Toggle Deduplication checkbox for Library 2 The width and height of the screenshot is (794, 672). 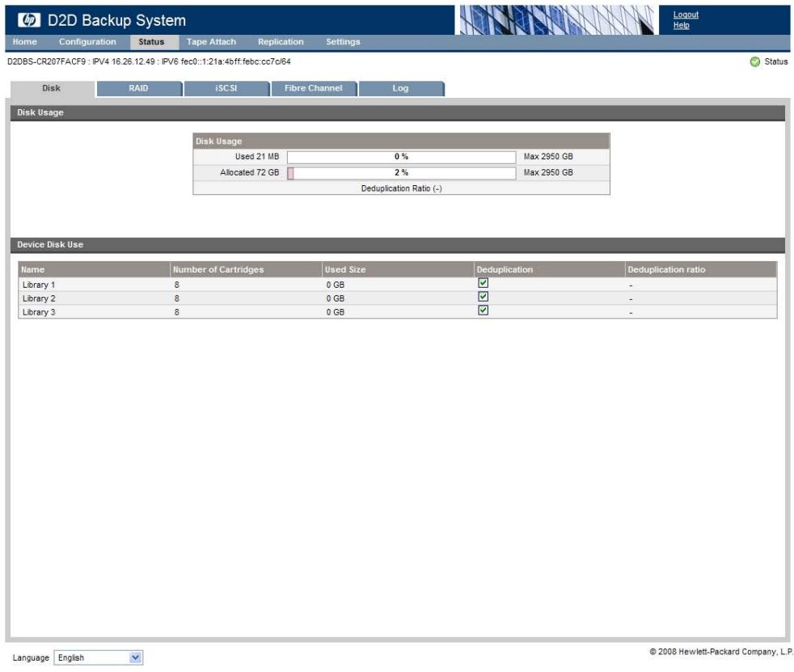click(x=483, y=297)
